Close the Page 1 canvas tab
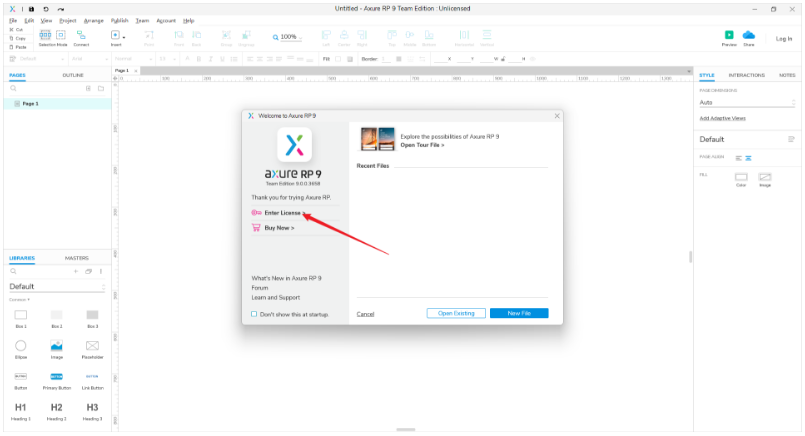805x436 pixels. pos(136,71)
